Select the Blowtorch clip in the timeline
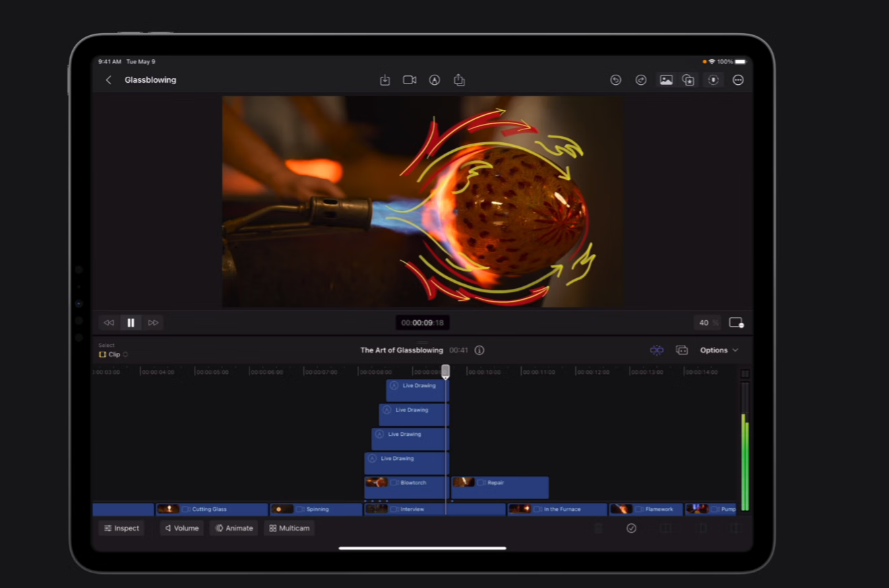 pyautogui.click(x=406, y=487)
